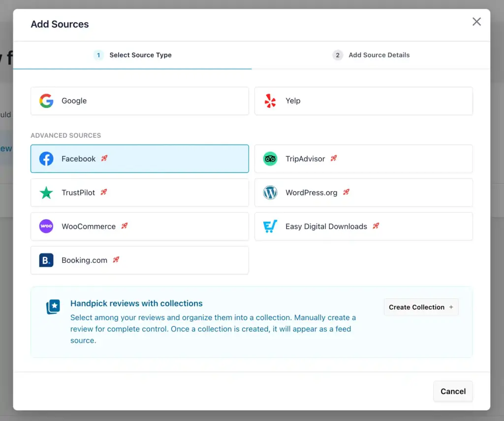Switch to the Select Source Type step
This screenshot has width=504, height=421.
point(132,55)
